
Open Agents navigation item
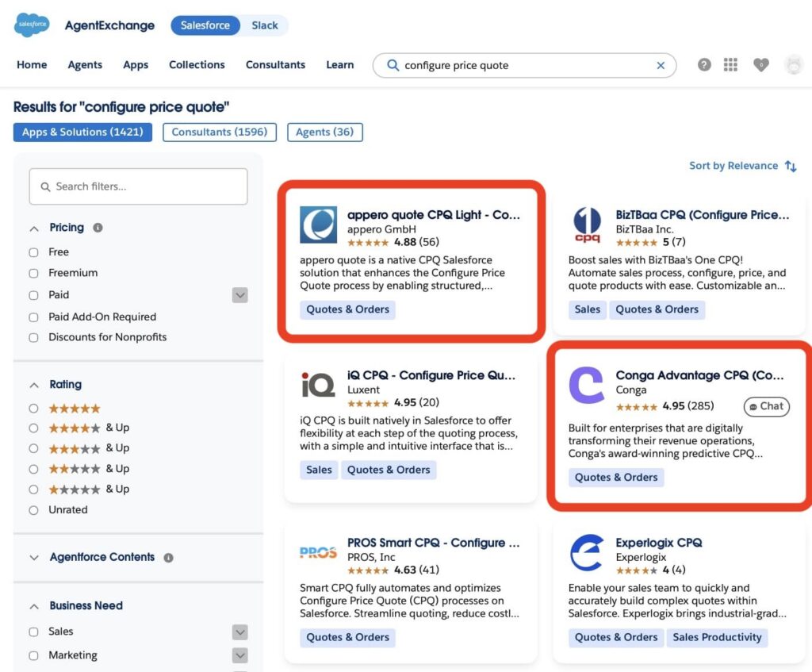[x=85, y=65]
